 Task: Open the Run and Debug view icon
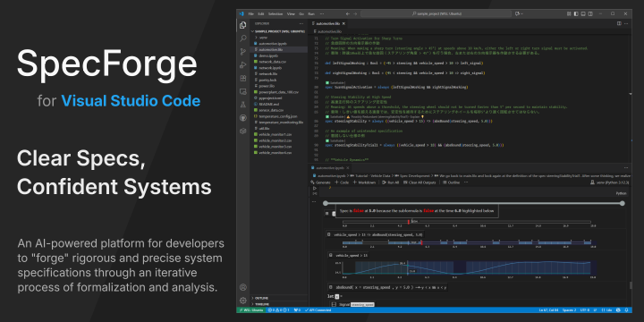(242, 65)
